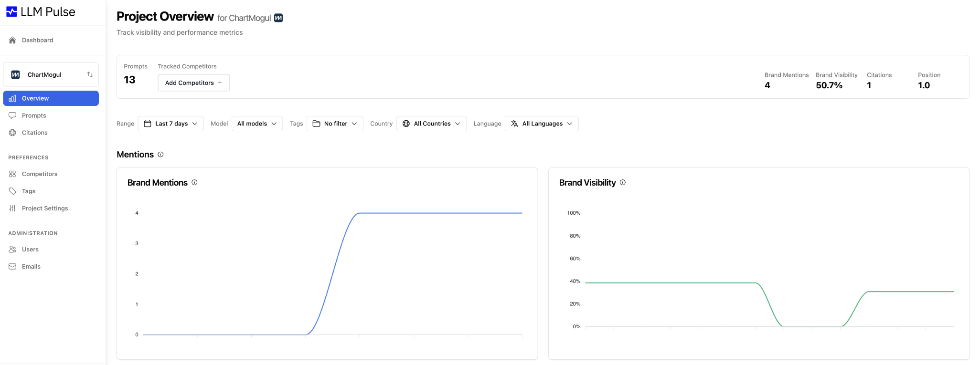
Task: Open Competitors preferences
Action: (51, 174)
